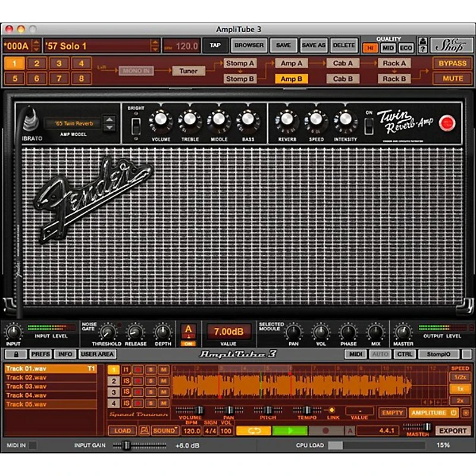Open the Rack A module
This screenshot has height=476, width=476.
pyautogui.click(x=394, y=63)
